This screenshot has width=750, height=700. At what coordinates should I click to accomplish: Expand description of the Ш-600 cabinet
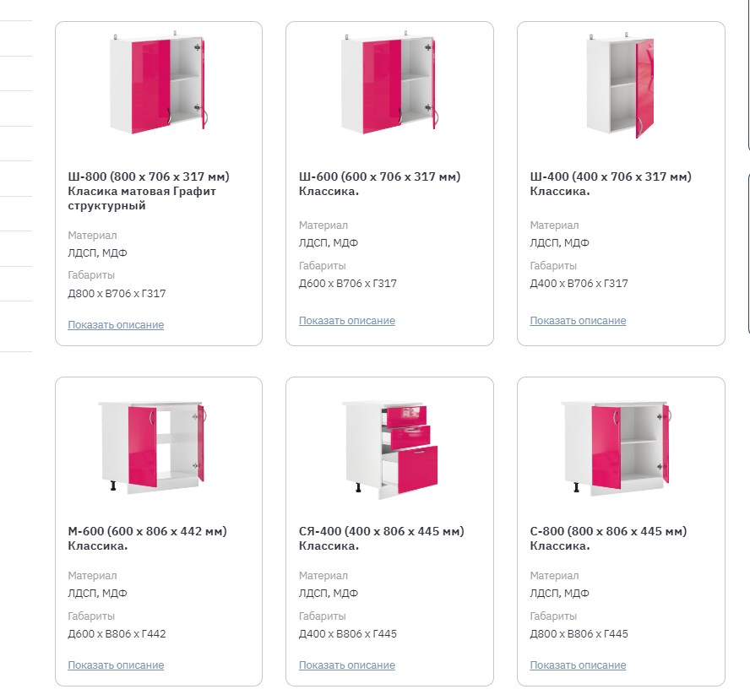(347, 321)
